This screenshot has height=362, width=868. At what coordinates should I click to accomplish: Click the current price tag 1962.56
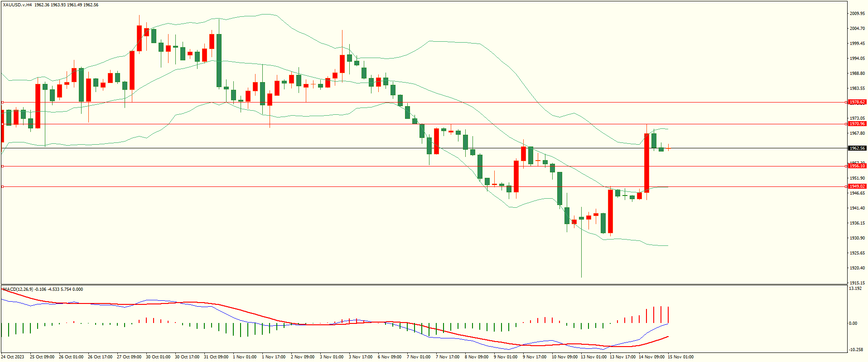pos(857,148)
